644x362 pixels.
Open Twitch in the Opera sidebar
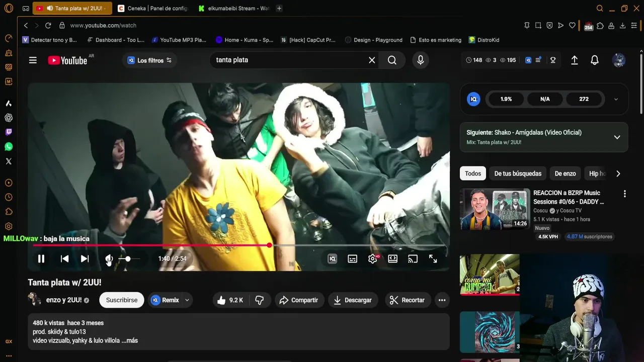click(9, 132)
